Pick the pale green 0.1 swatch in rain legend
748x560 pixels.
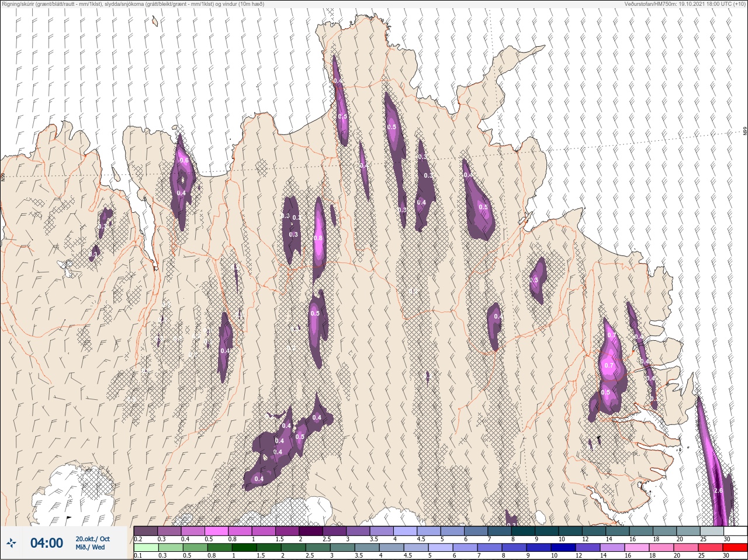[x=146, y=548]
